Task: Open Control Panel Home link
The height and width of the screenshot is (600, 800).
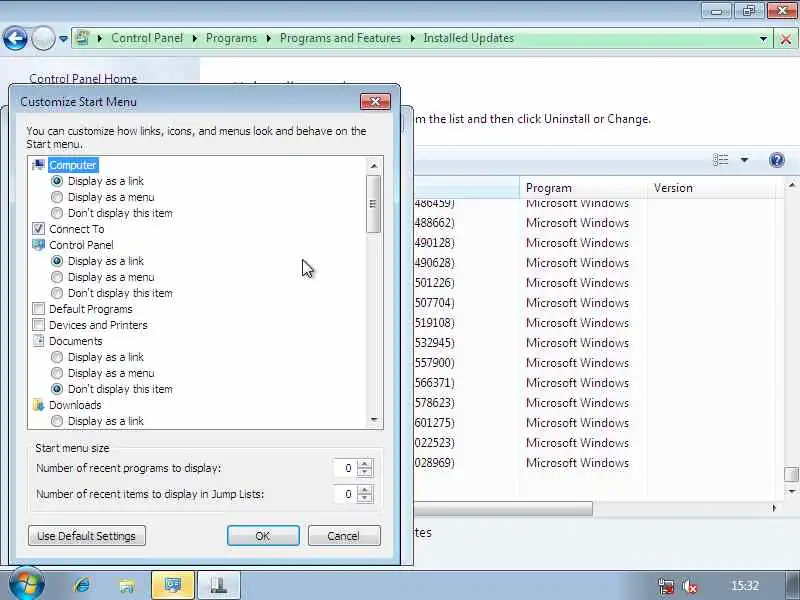Action: [x=83, y=79]
